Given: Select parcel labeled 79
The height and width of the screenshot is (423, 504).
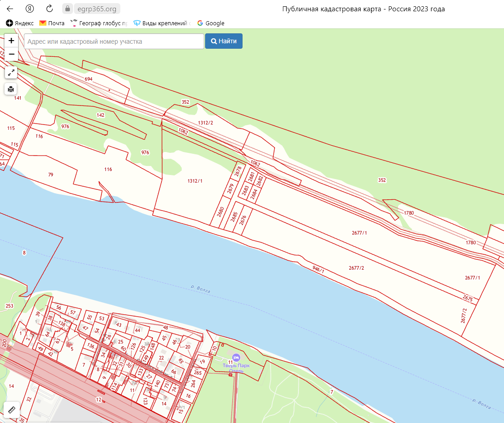Looking at the screenshot, I should pyautogui.click(x=50, y=175).
